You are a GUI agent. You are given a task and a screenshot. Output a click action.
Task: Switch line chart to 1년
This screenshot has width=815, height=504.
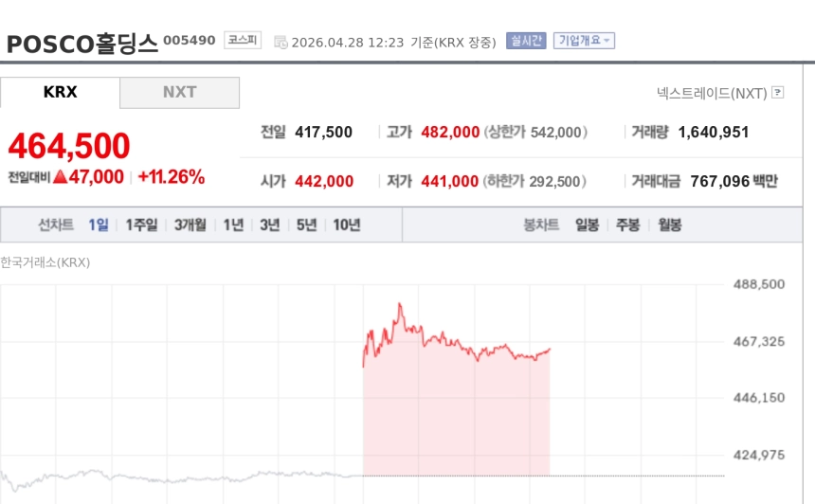tap(233, 225)
